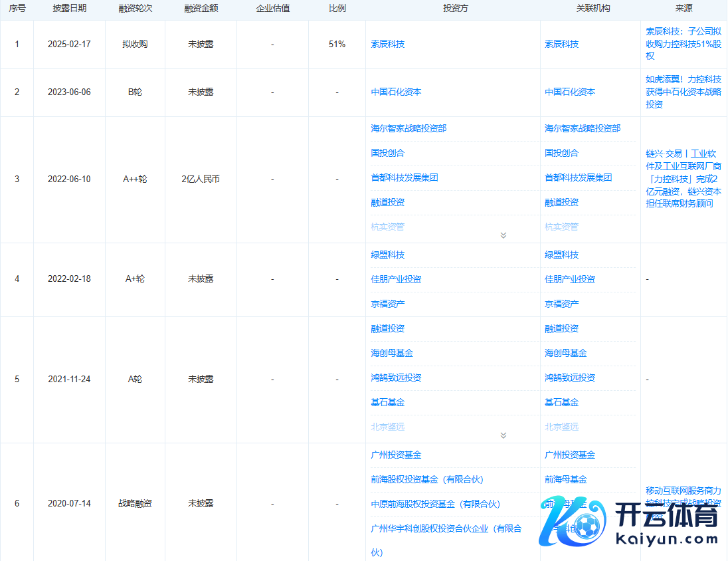Screen dimensions: 728x561
Task: Expand hidden investors in the A轮 row
Action: point(503,435)
